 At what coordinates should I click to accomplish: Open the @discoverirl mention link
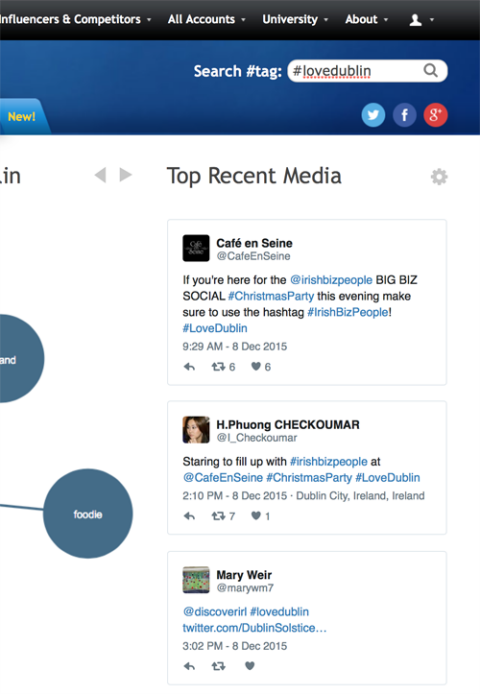[215, 612]
